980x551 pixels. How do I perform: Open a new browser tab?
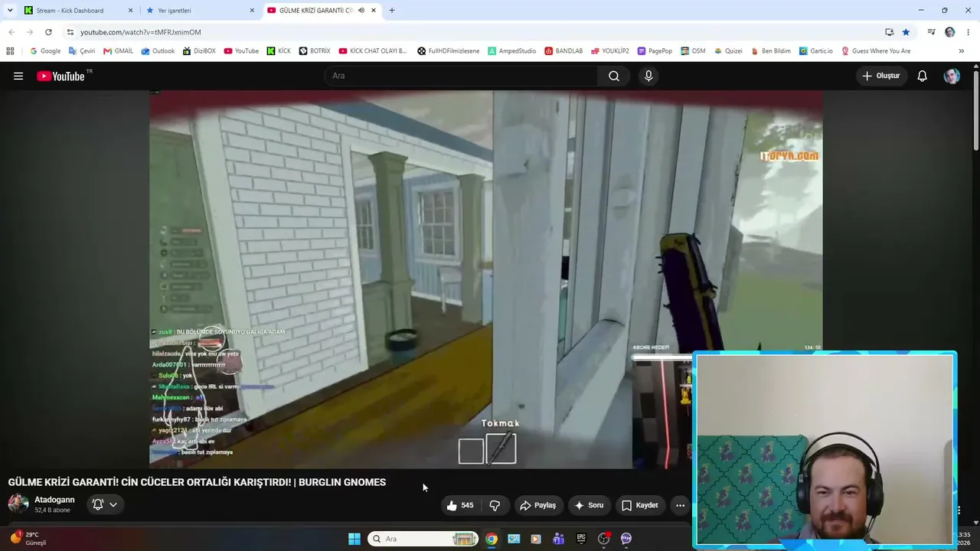pyautogui.click(x=392, y=11)
